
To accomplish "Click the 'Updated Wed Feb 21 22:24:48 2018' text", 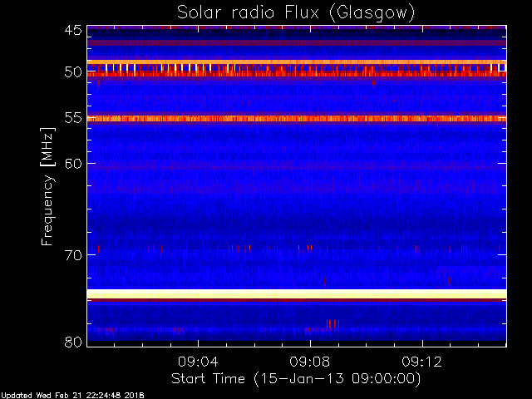I will [72, 396].
